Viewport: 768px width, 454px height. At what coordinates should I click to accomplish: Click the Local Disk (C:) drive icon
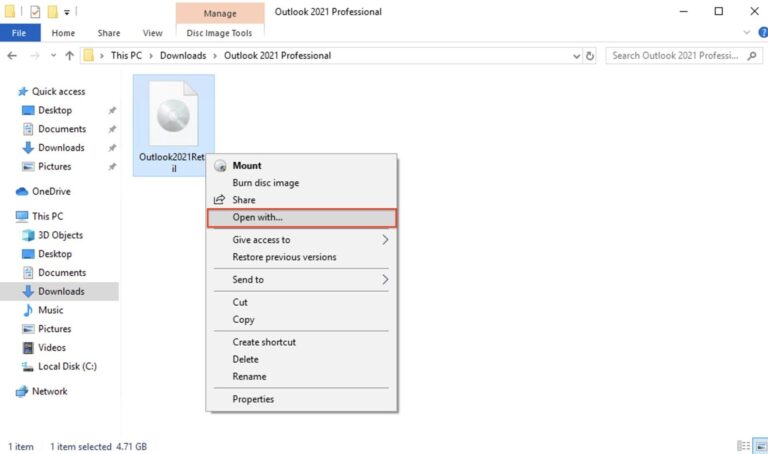tap(28, 366)
